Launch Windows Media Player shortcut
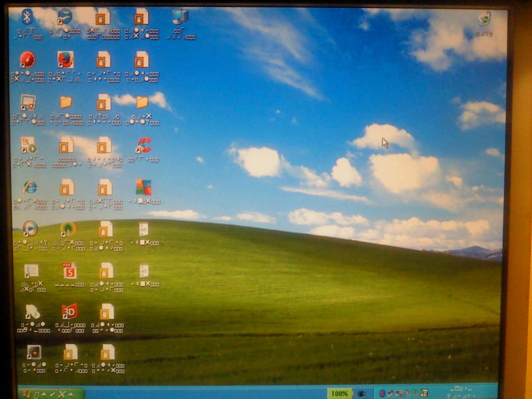The height and width of the screenshot is (399, 532). 30,229
